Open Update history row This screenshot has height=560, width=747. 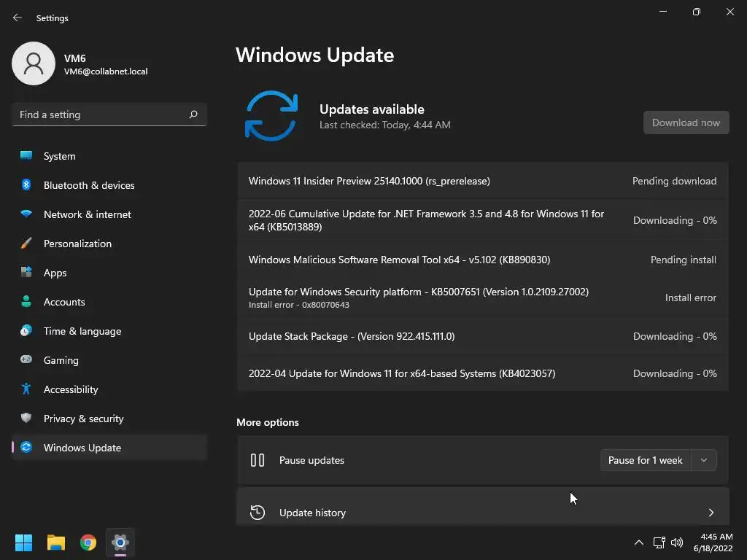tap(483, 507)
